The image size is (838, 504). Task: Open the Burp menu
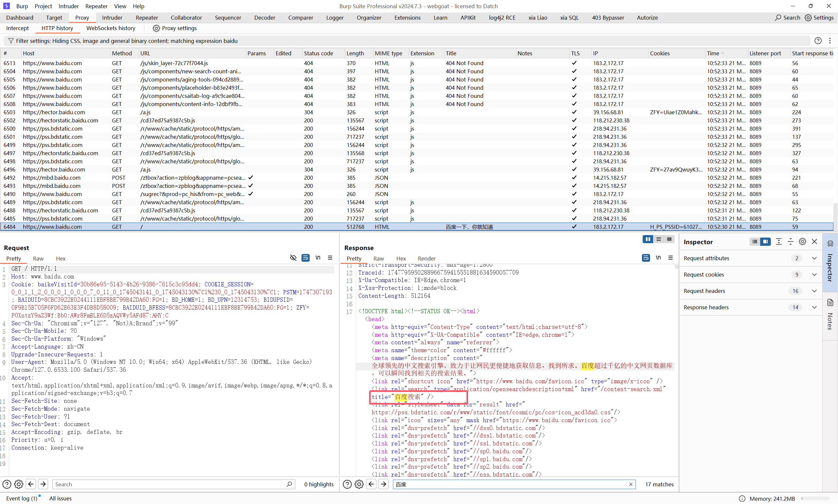coord(22,6)
